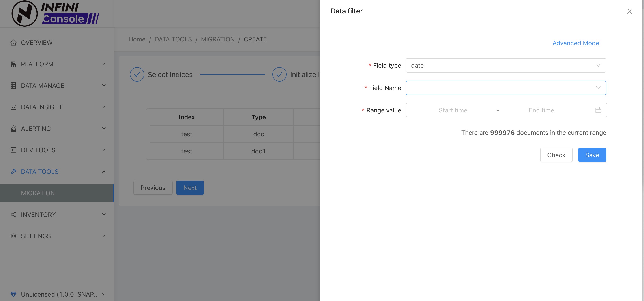The height and width of the screenshot is (301, 644).
Task: Close the Data filter drawer
Action: (x=629, y=11)
